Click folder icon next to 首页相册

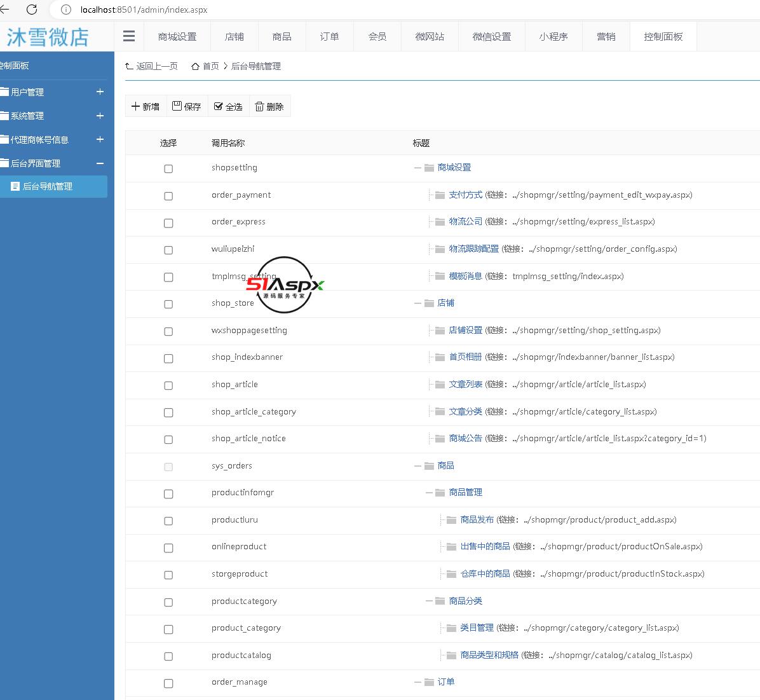point(440,357)
